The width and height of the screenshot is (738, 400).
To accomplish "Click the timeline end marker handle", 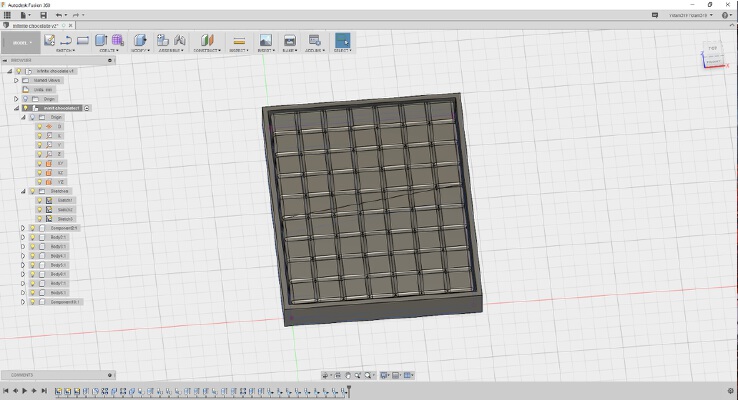I will (349, 390).
